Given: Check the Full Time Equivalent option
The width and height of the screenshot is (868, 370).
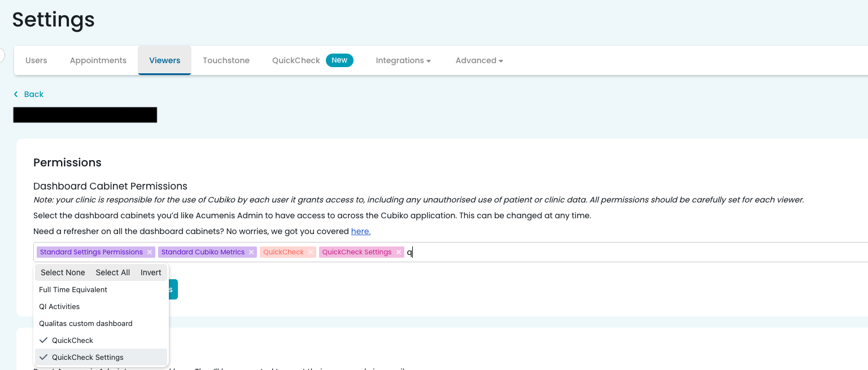Looking at the screenshot, I should [73, 289].
